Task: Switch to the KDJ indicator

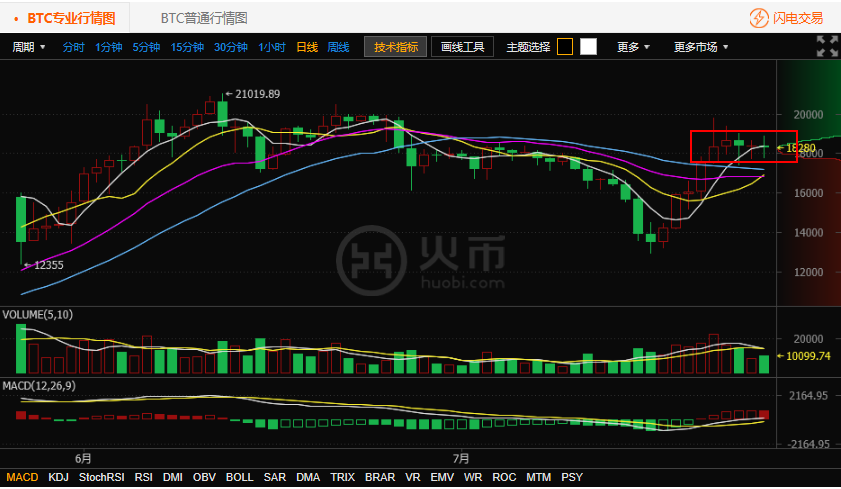Action: 59,478
